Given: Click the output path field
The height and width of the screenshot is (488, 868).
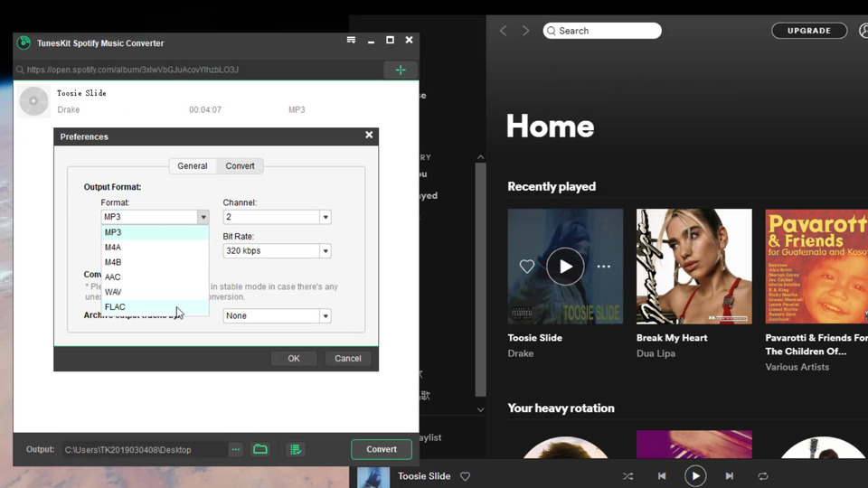Looking at the screenshot, I should [x=145, y=450].
